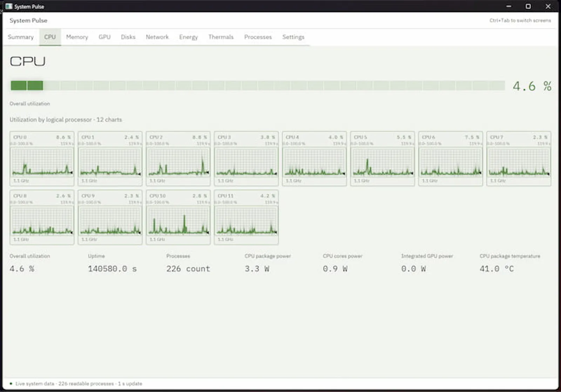Select the CPU 1 utilization chart

110,158
